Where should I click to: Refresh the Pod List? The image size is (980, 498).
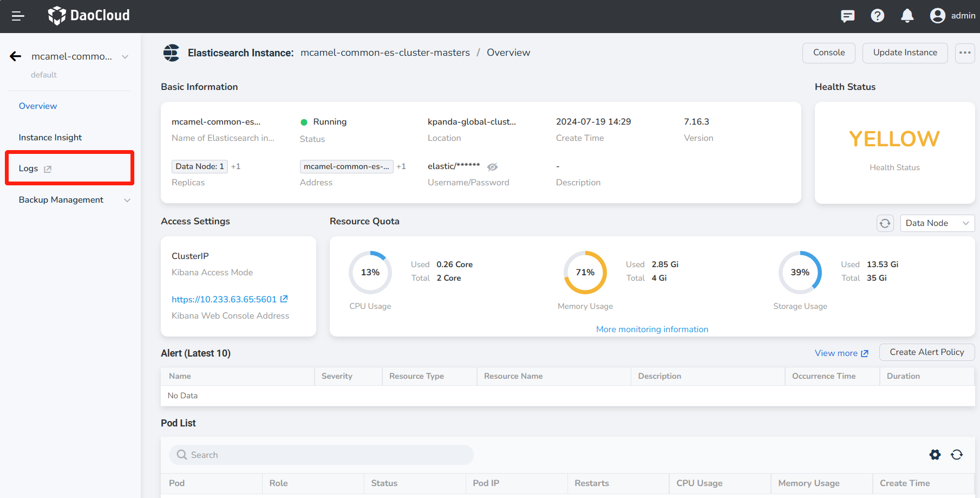click(957, 455)
